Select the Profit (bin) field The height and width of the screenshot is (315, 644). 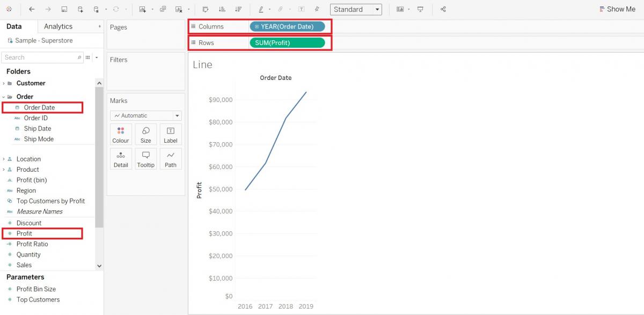tap(32, 180)
